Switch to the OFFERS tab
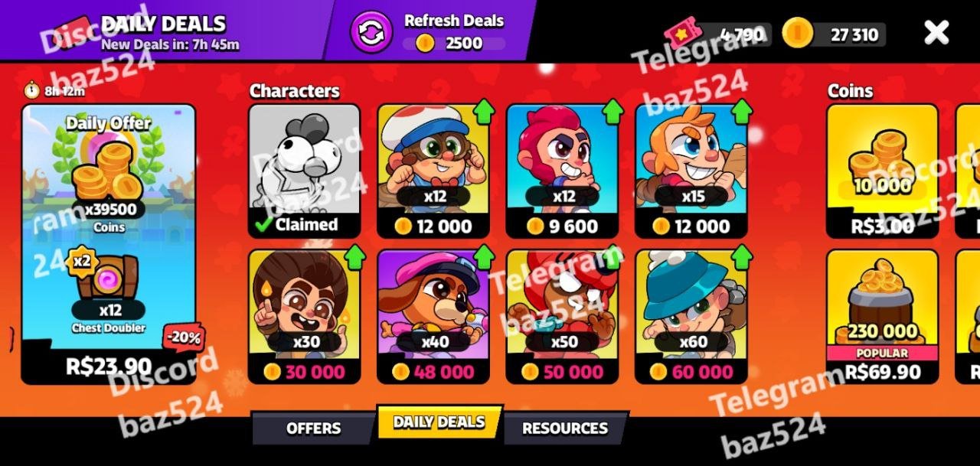Screen dimensions: 980x466 (x=313, y=429)
